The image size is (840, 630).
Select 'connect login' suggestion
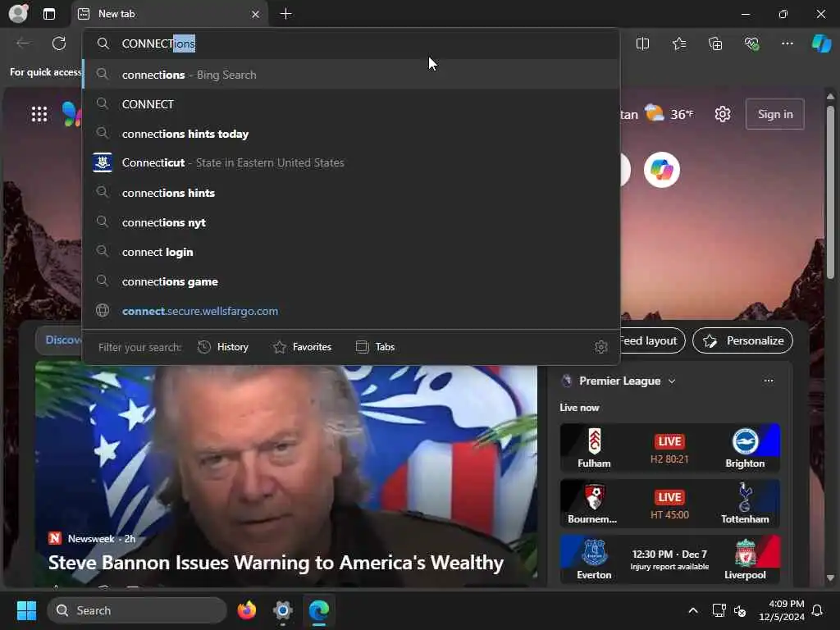pyautogui.click(x=351, y=252)
